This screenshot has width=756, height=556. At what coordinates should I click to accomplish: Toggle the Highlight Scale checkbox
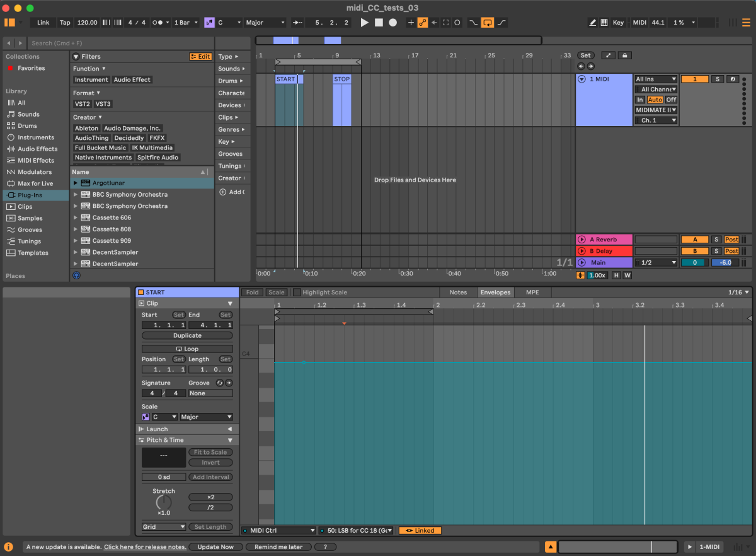click(x=297, y=292)
